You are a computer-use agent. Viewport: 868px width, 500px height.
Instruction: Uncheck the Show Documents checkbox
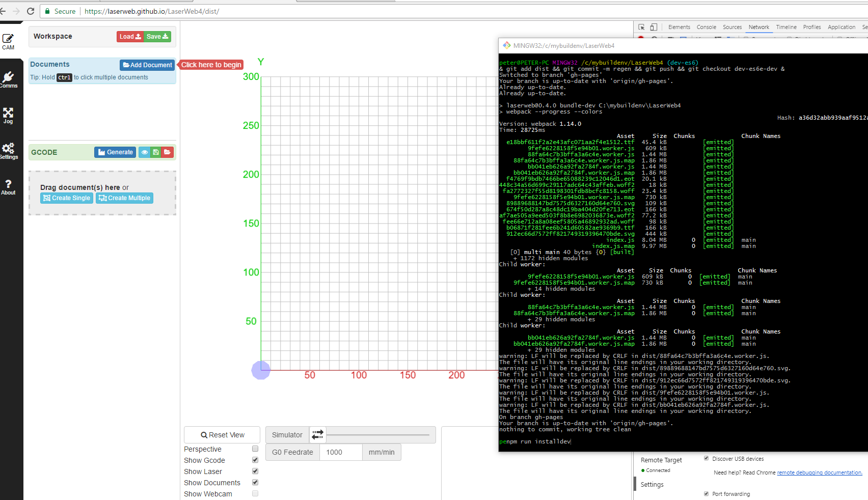(255, 483)
